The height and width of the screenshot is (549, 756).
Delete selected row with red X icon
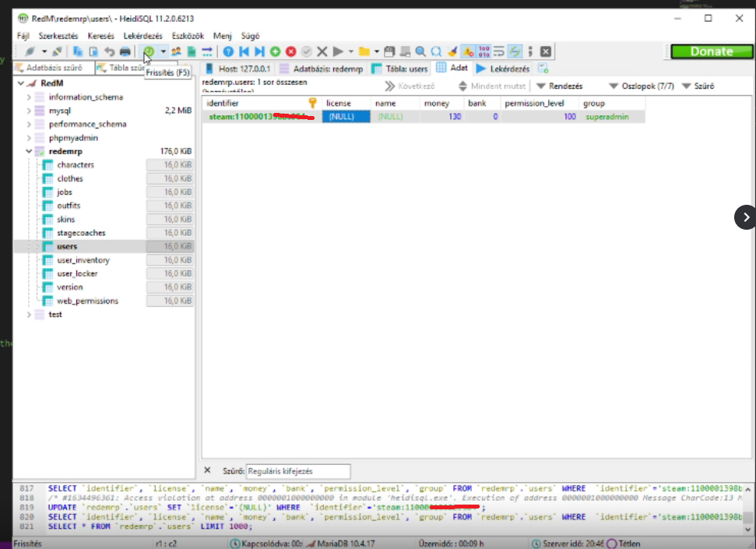[290, 51]
